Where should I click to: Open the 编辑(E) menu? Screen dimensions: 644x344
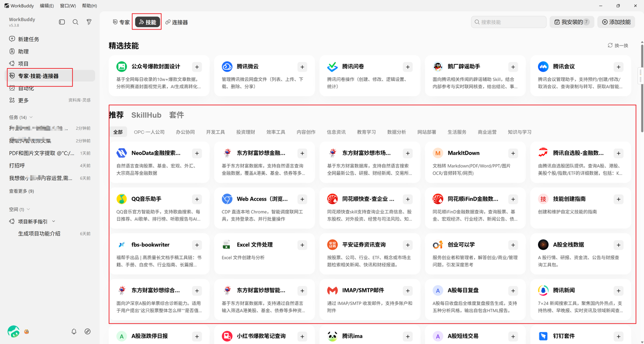tap(47, 6)
